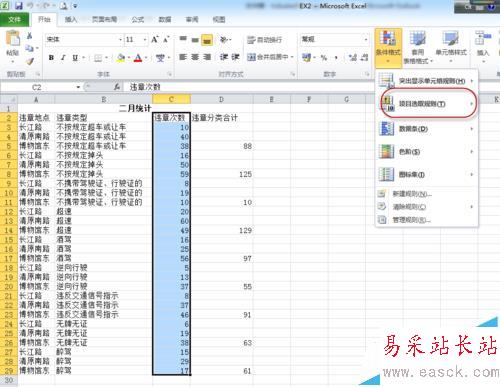Apply the yellow fill color bucket
The image size is (500, 387).
pos(121,58)
